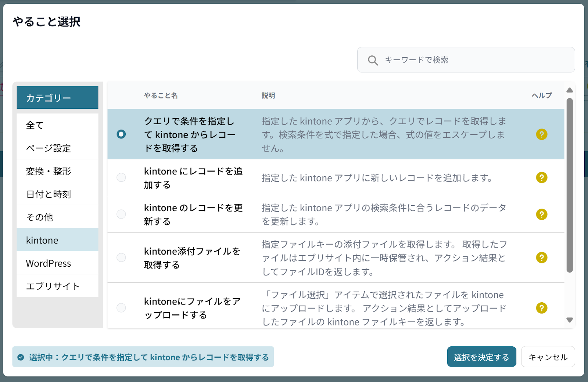Click scrollbar up arrow in list
Screen dimensions: 588x382
point(570,90)
